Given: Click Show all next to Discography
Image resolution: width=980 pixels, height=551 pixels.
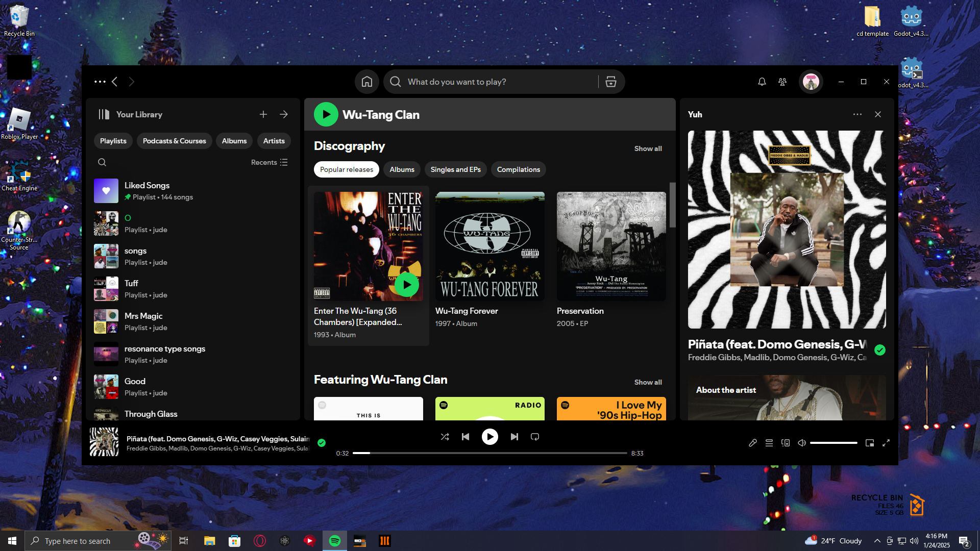Looking at the screenshot, I should (648, 148).
